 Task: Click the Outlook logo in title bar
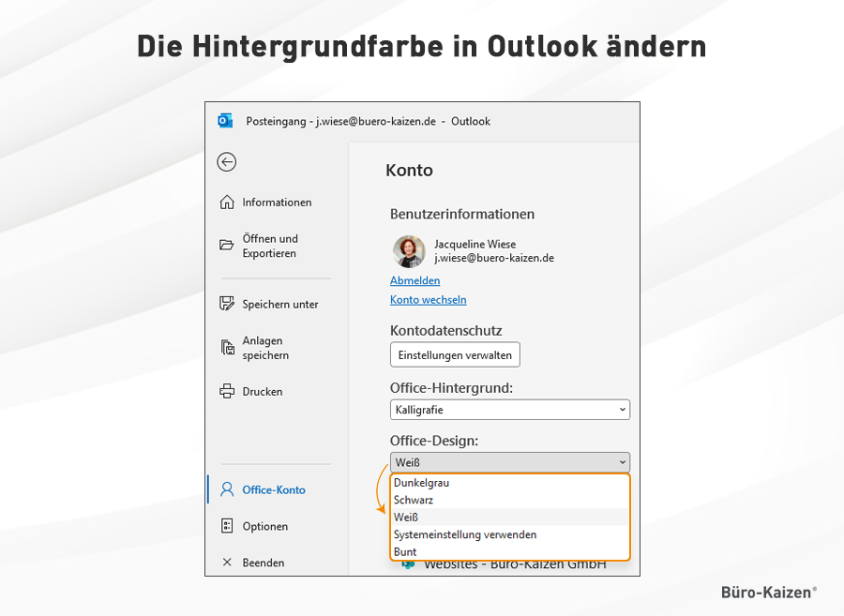(x=225, y=121)
